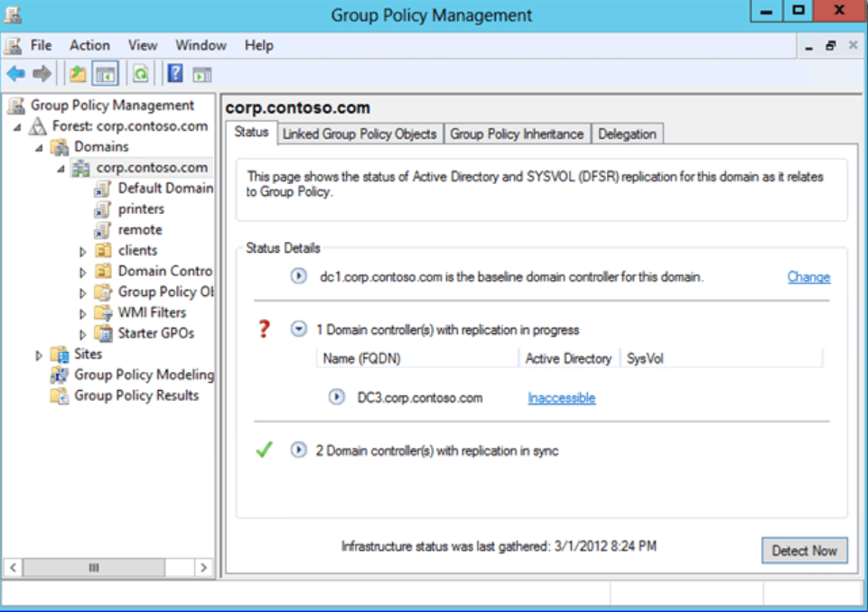The height and width of the screenshot is (612, 868).
Task: Click the Back arrow toolbar icon
Action: (15, 74)
